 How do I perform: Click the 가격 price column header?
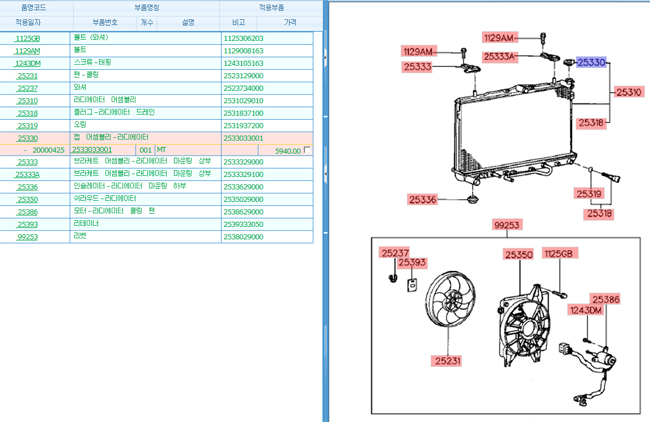pyautogui.click(x=290, y=22)
